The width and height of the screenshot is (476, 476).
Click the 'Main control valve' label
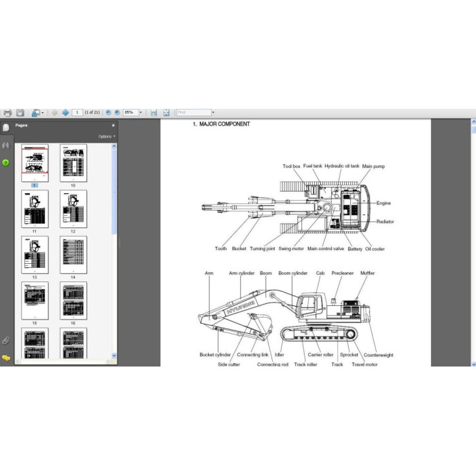(x=326, y=249)
